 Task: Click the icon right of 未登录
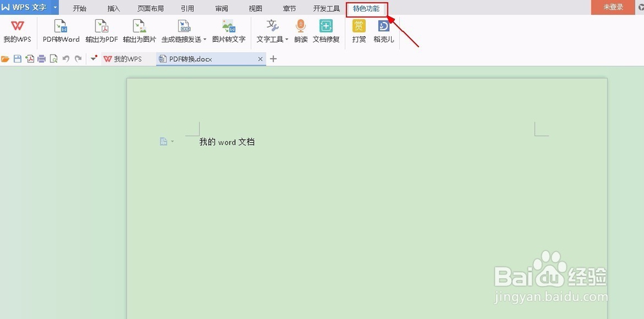[641, 7]
